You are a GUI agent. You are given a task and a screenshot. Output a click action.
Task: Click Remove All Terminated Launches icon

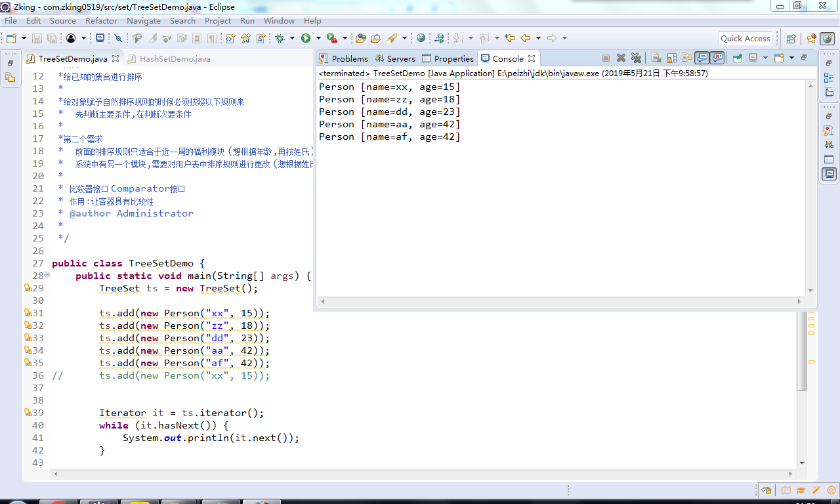click(636, 58)
